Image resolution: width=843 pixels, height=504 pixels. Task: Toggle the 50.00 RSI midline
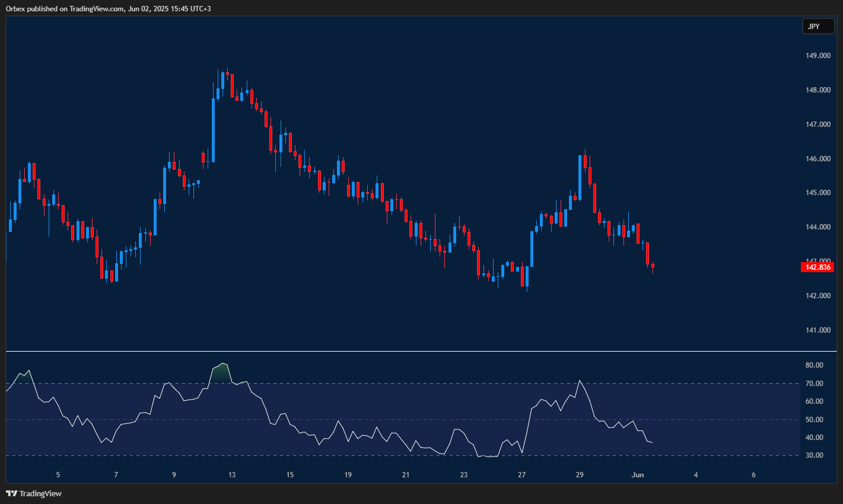[415, 419]
